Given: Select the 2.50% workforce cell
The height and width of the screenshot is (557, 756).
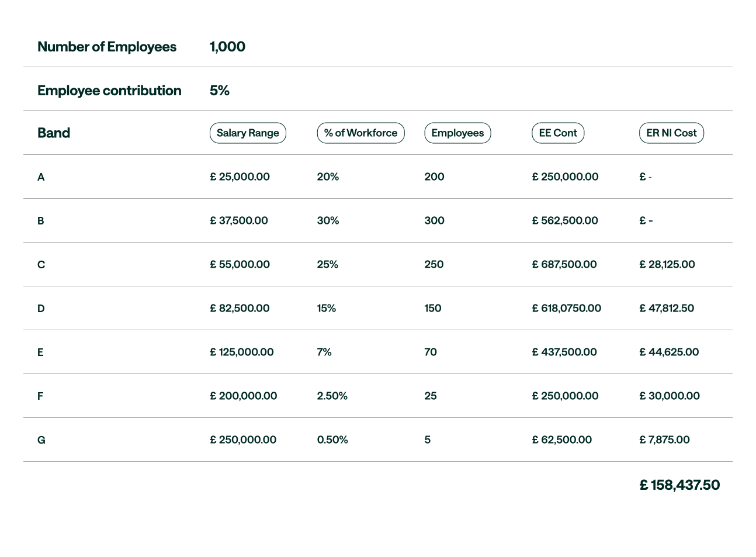Looking at the screenshot, I should pos(332,396).
